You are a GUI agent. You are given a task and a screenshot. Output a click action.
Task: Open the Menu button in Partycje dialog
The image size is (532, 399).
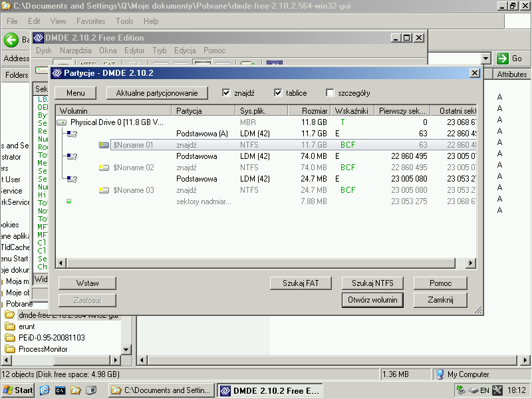click(x=76, y=93)
